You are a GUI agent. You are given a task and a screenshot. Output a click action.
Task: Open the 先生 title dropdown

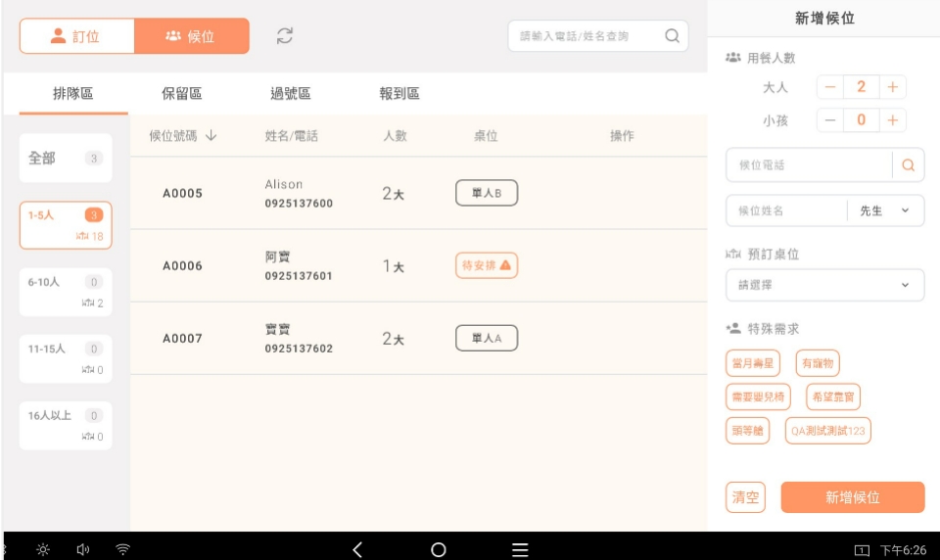pyautogui.click(x=885, y=210)
